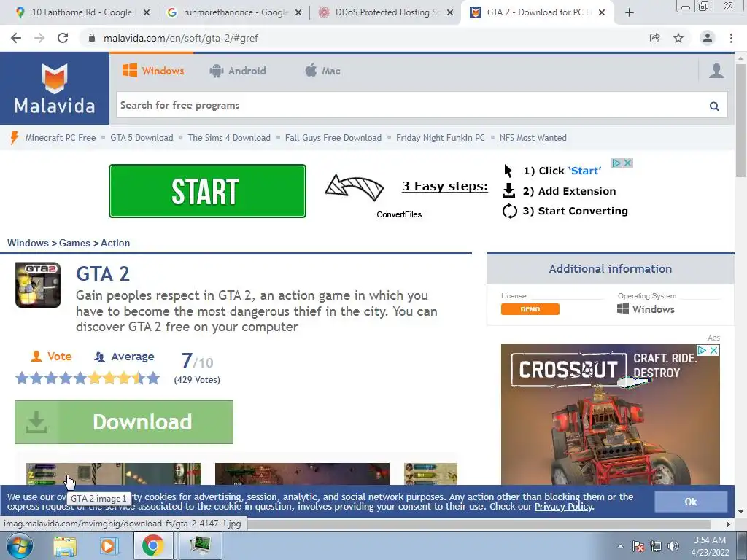
Task: Open the Chrome profile avatar
Action: pos(708,38)
